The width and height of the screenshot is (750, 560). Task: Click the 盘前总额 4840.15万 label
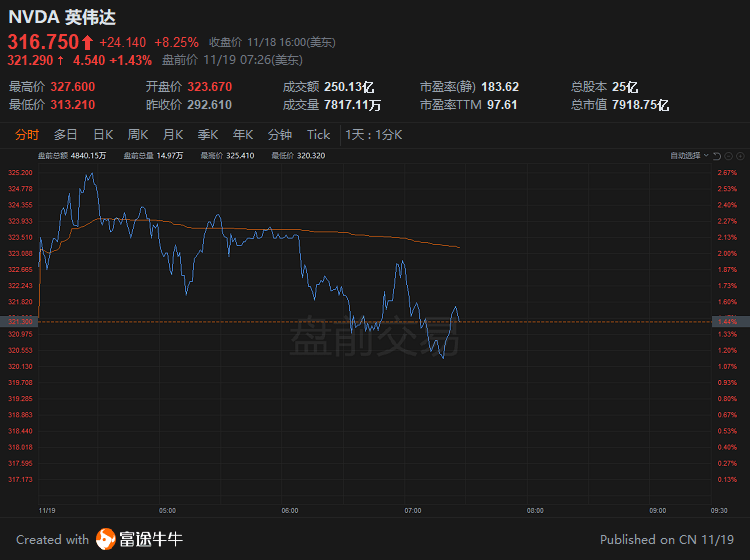pyautogui.click(x=72, y=155)
